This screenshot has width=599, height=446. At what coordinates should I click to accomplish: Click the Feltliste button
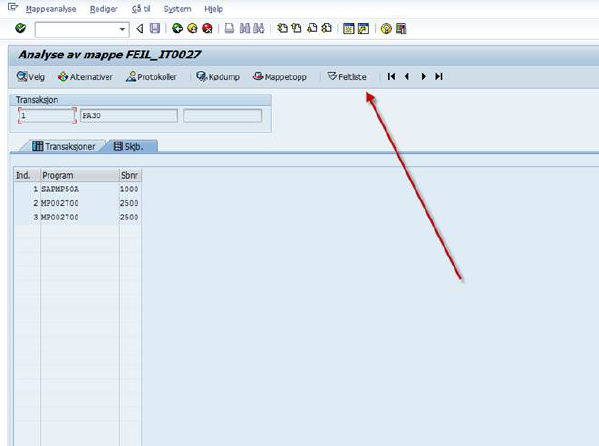[347, 77]
